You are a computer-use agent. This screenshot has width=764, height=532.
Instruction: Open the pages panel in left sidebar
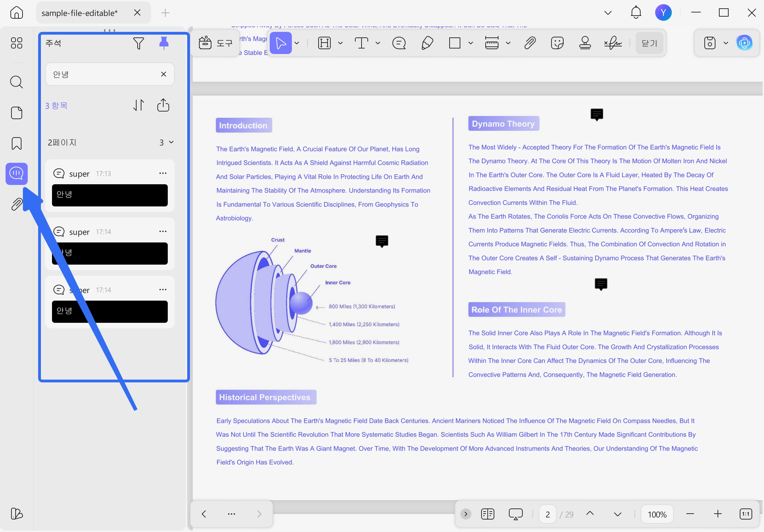point(17,113)
